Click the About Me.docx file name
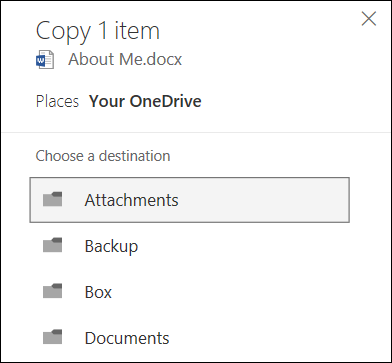The height and width of the screenshot is (363, 392). click(125, 59)
